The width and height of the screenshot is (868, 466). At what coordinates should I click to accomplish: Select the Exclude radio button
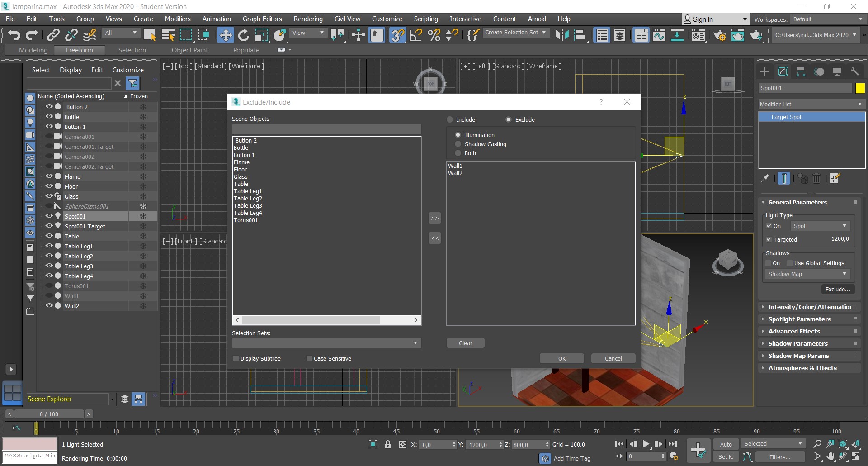tap(508, 119)
